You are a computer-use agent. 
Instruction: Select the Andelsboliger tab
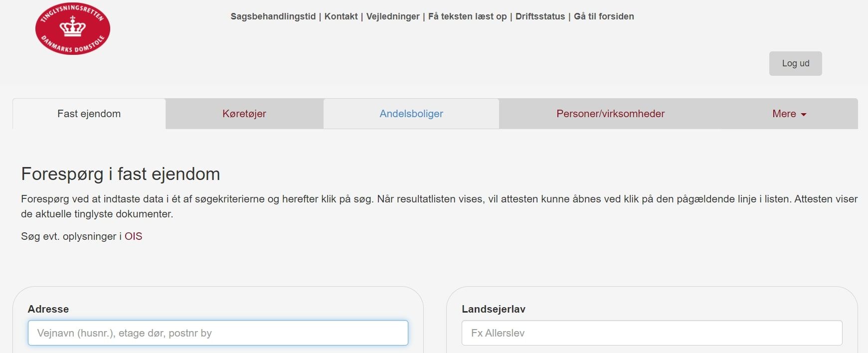pyautogui.click(x=411, y=114)
